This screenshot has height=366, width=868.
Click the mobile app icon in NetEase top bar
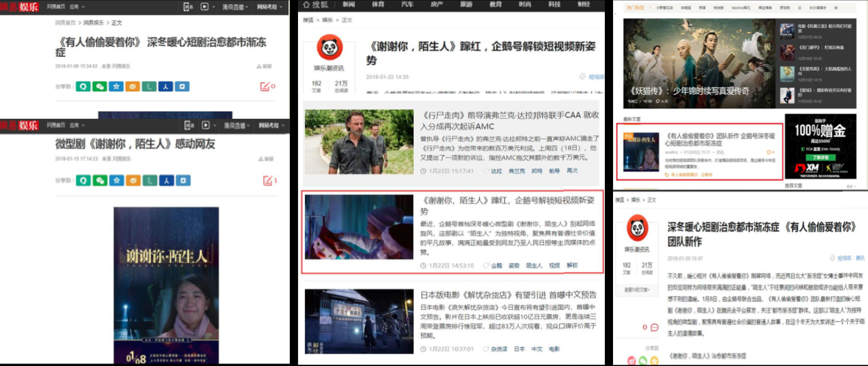[x=187, y=6]
